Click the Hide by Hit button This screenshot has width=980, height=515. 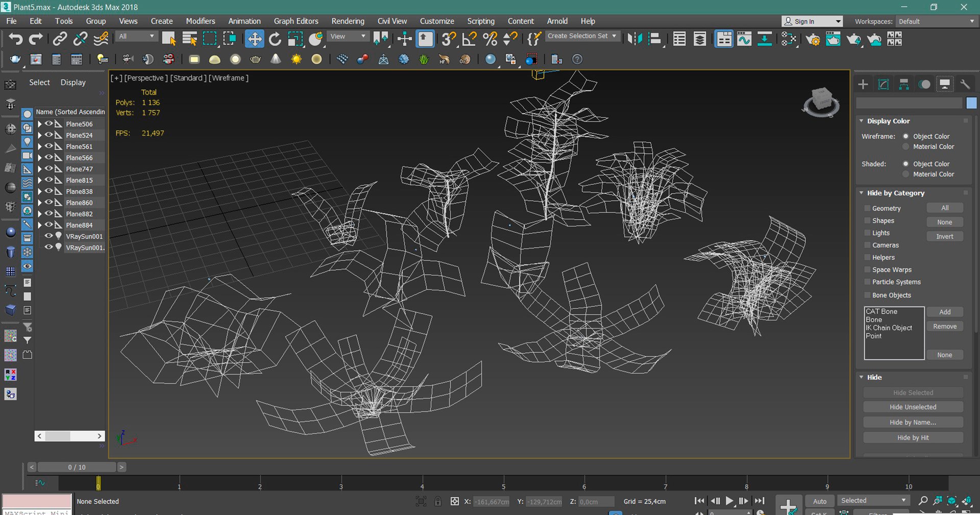tap(913, 437)
